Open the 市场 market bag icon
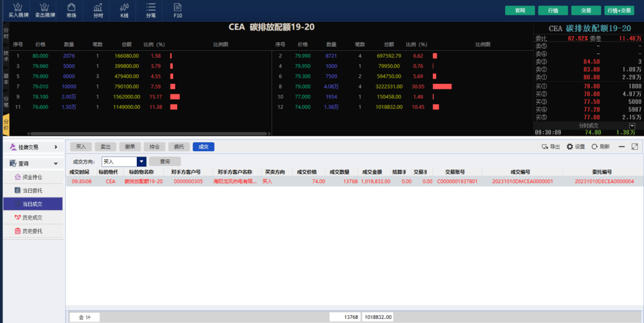 point(71,10)
